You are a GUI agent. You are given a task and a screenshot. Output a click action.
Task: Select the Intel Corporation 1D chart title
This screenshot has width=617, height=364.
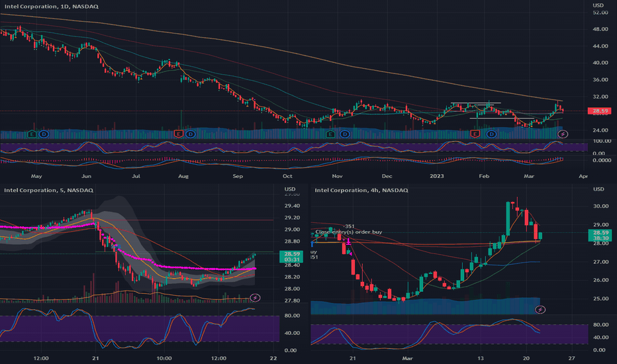52,7
